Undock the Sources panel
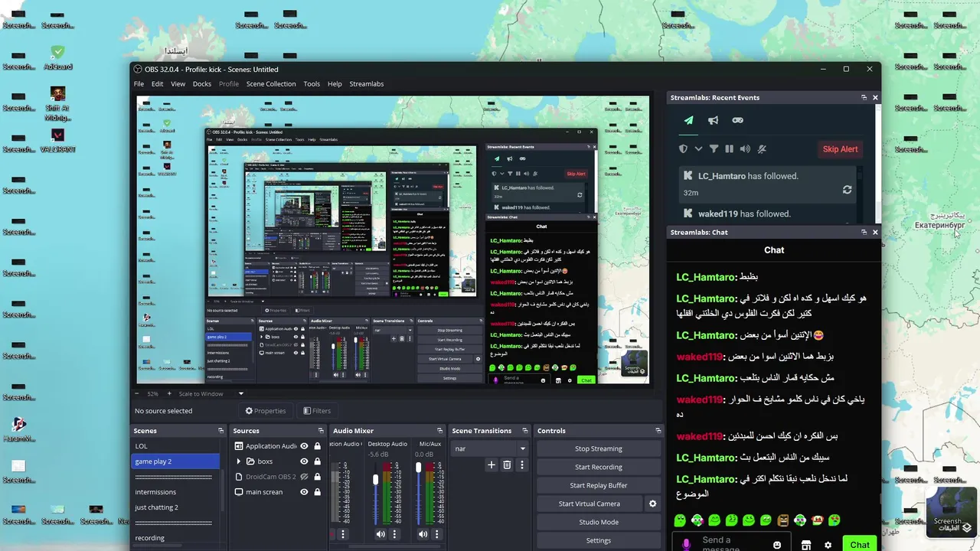 (320, 431)
